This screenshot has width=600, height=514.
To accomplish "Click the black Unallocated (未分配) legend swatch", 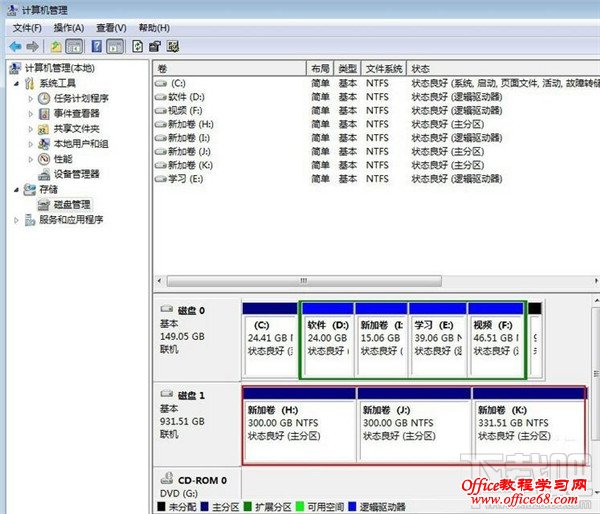I will 161,507.
